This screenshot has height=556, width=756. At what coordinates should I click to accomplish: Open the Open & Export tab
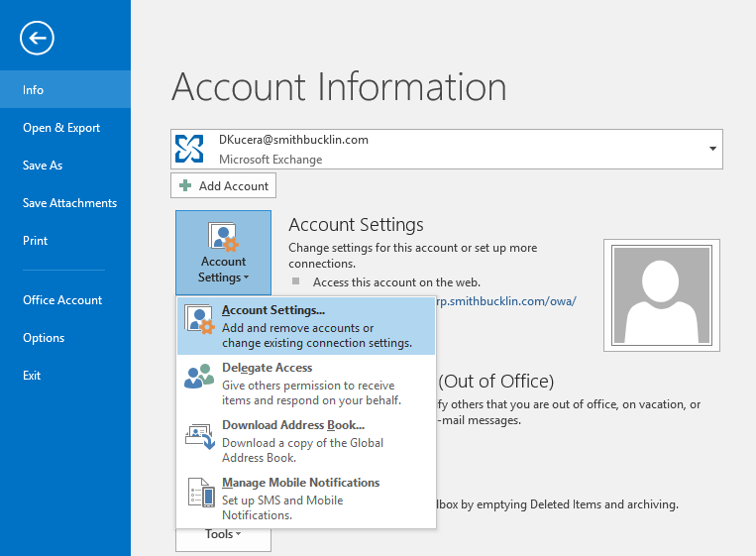point(65,127)
